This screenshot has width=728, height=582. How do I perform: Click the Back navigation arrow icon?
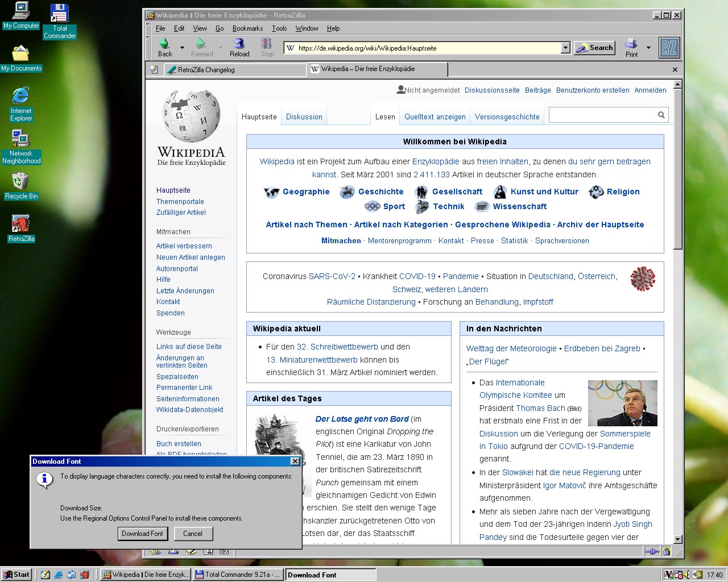(x=164, y=44)
